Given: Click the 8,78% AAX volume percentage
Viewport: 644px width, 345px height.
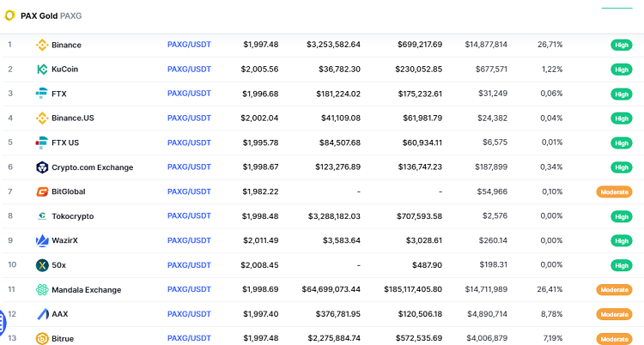Looking at the screenshot, I should click(x=551, y=314).
